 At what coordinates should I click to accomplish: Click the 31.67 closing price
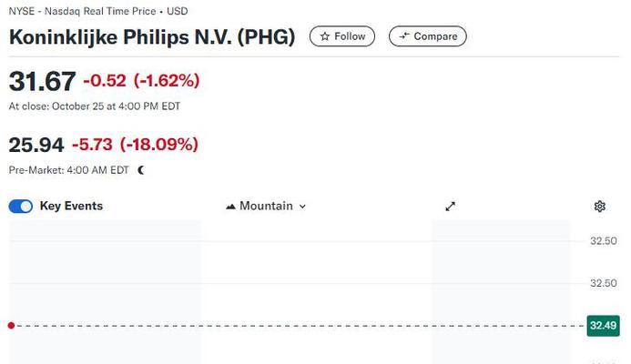click(42, 81)
